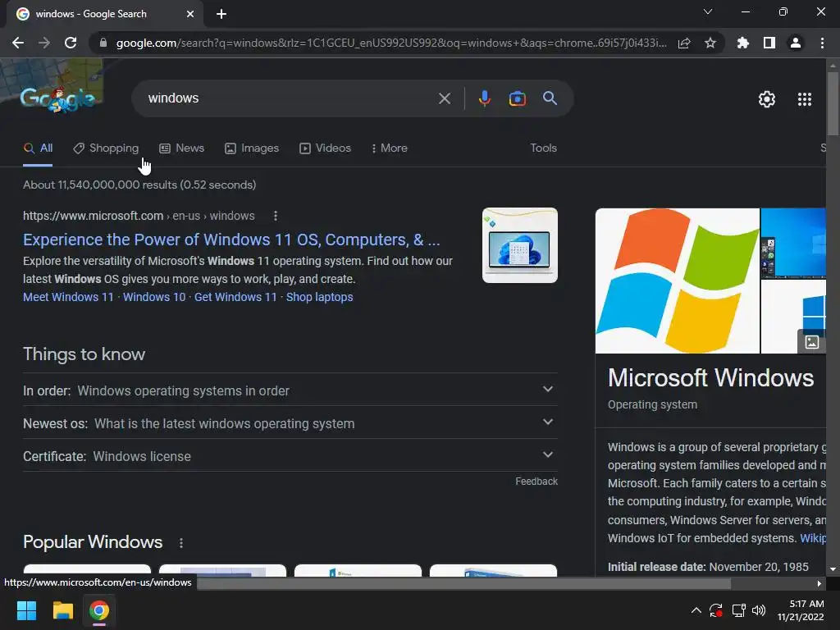This screenshot has width=840, height=630.
Task: Close the windows - Google Search tab
Action: (190, 14)
